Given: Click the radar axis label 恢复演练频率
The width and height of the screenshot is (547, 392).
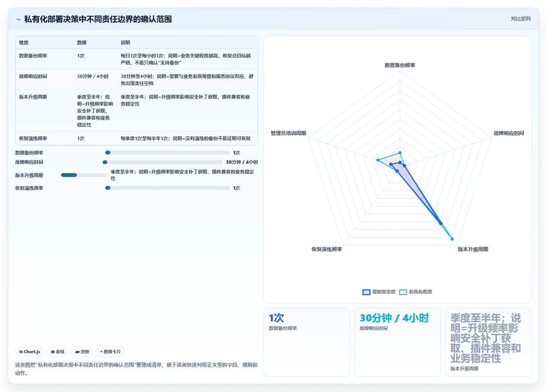Looking at the screenshot, I should (x=327, y=249).
